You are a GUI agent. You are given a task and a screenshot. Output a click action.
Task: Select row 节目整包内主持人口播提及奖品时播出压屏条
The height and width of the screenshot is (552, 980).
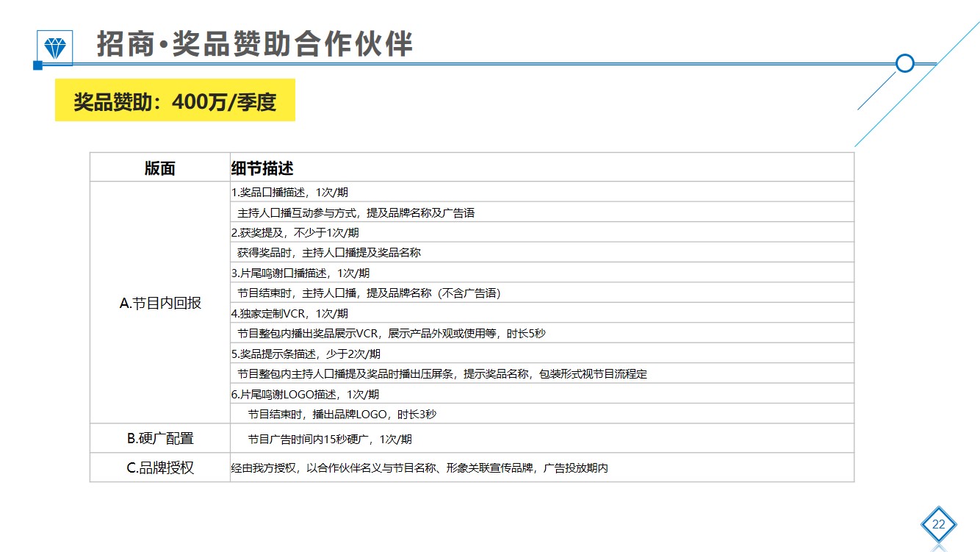tap(542, 373)
